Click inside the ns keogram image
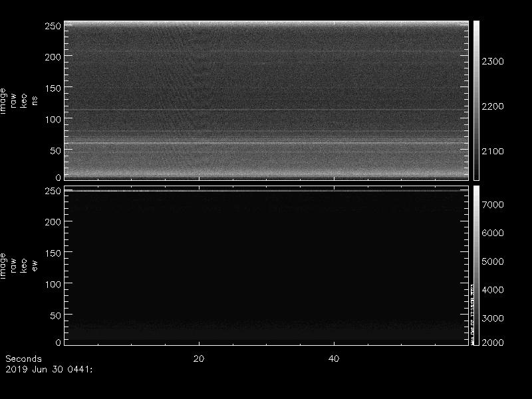Viewport: 532px width, 399px height. coord(267,100)
